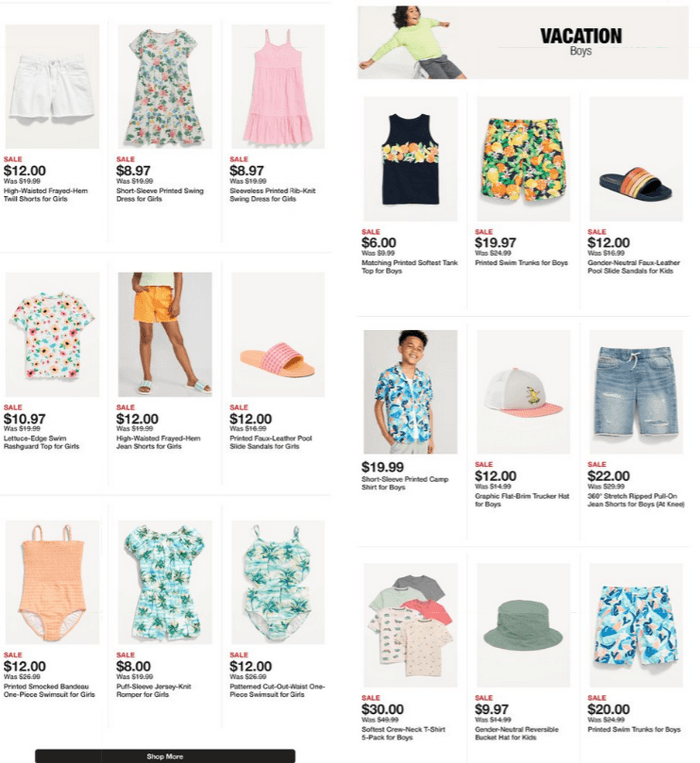
Task: Open the Lettuce-Edge Swim Rashguard Top image
Action: click(52, 334)
